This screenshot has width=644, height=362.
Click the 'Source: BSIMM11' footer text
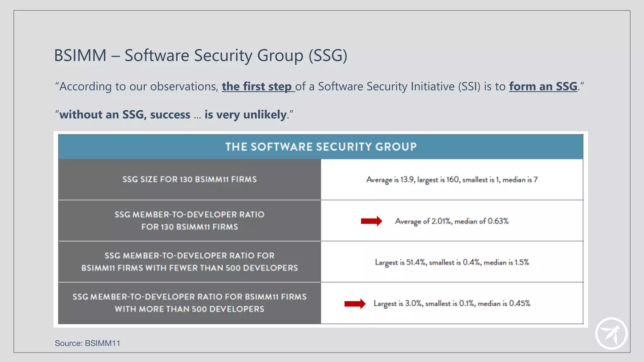87,343
